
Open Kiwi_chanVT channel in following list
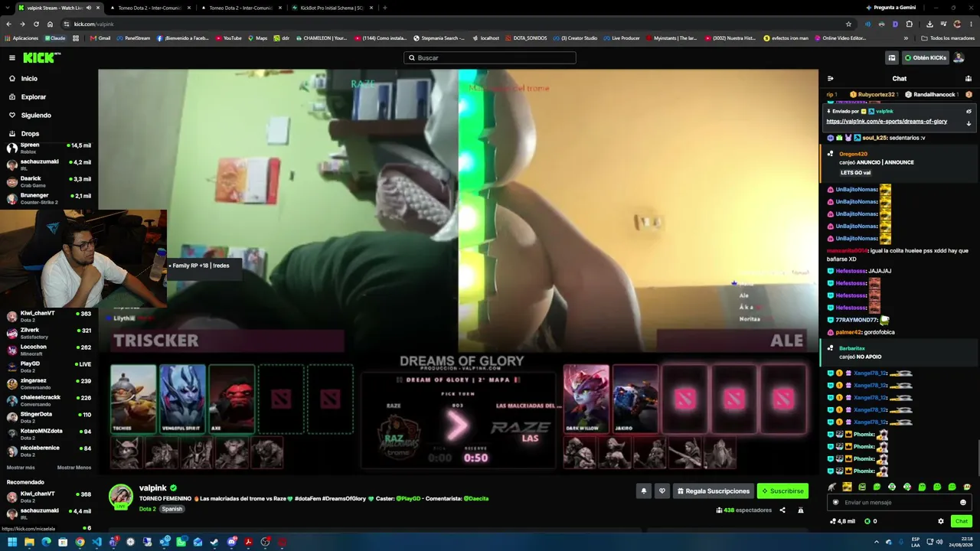(x=49, y=316)
